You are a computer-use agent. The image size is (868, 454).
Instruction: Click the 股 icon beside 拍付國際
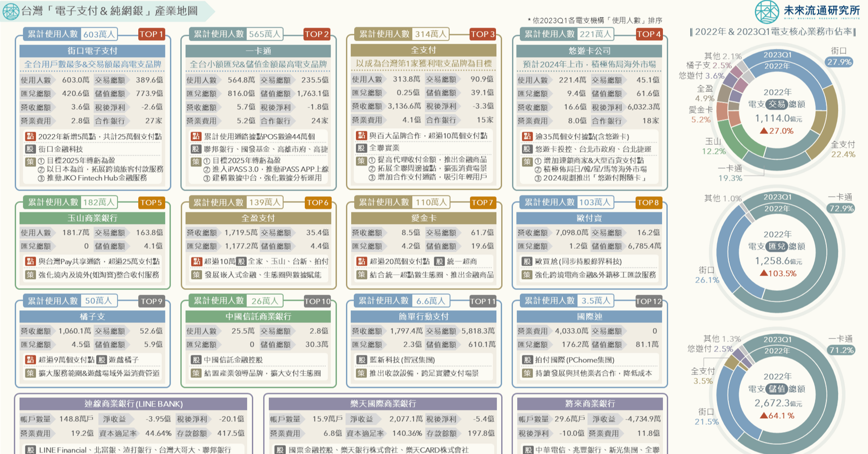point(527,360)
